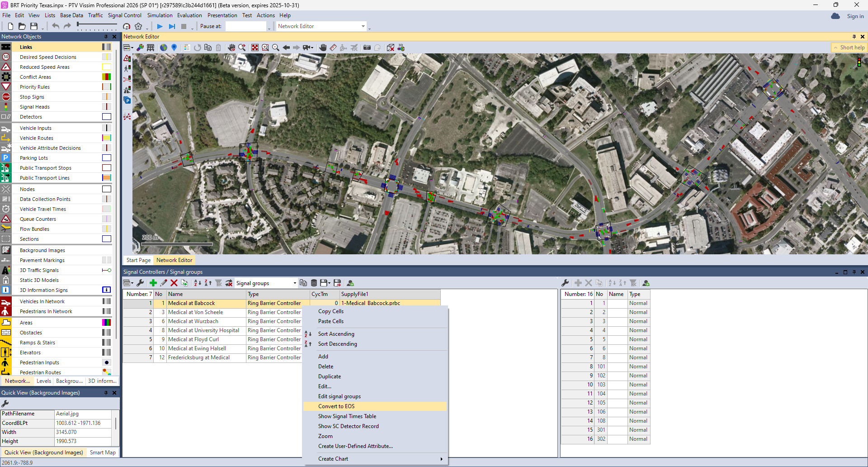Click the globe background map icon
The height and width of the screenshot is (467, 868).
(164, 48)
